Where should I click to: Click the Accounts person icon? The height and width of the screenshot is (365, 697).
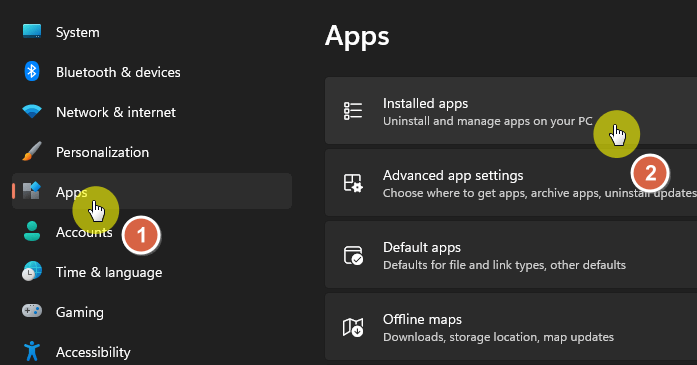[32, 231]
